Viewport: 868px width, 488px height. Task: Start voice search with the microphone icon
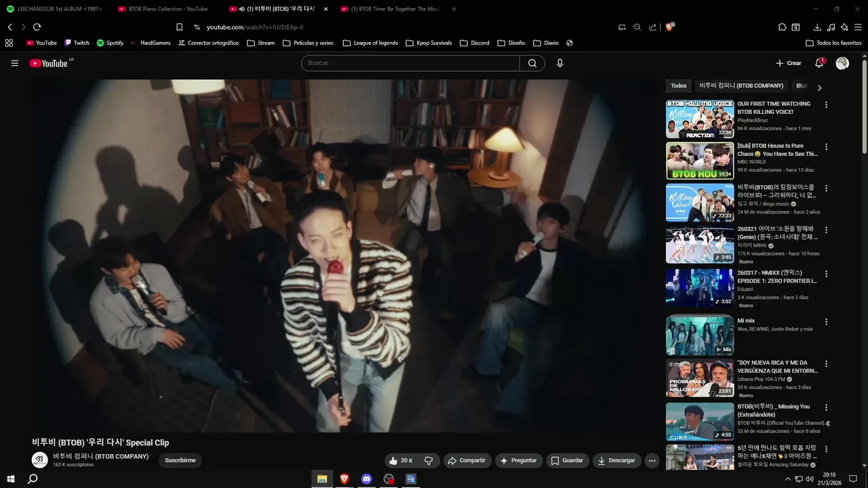click(x=559, y=63)
